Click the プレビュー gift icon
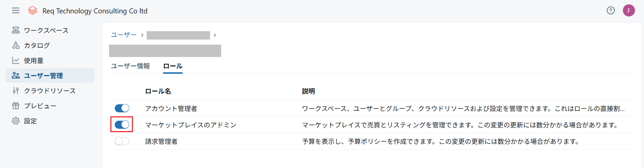The width and height of the screenshot is (644, 168). pyautogui.click(x=16, y=106)
